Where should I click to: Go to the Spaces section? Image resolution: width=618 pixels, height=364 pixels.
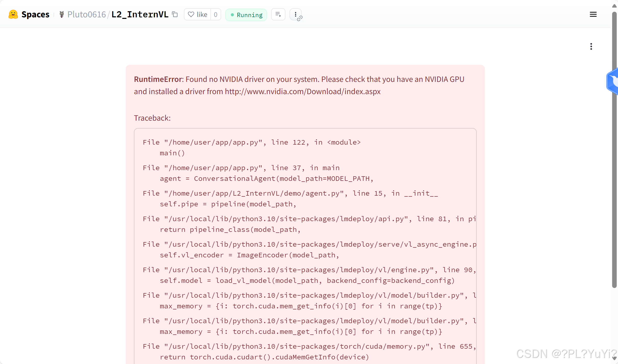click(x=35, y=15)
